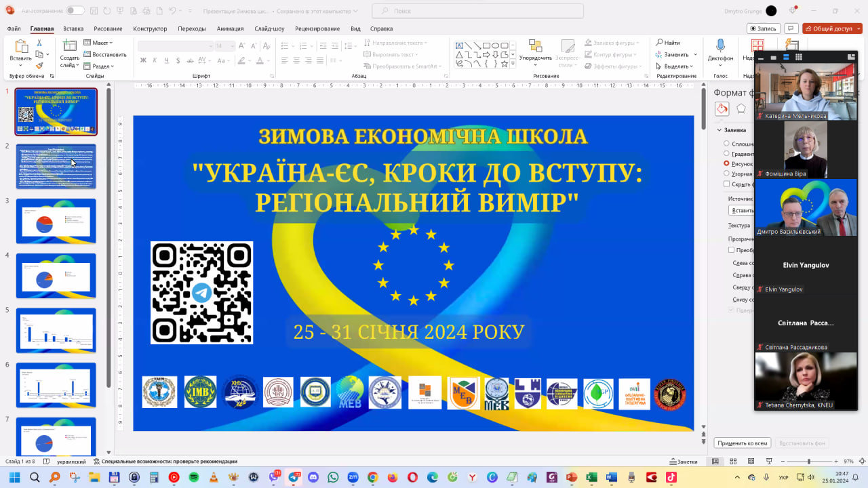Click the Create slide (Создать слайд) icon

(x=69, y=46)
